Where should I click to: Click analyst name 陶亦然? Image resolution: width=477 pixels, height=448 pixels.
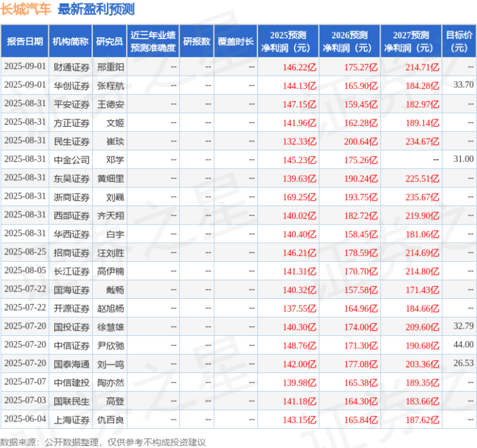tap(110, 382)
